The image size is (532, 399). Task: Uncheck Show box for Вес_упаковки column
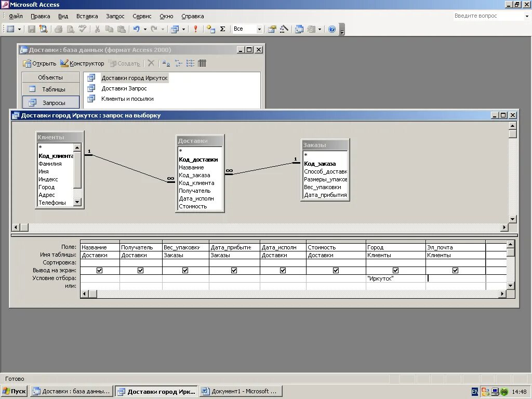tap(185, 270)
